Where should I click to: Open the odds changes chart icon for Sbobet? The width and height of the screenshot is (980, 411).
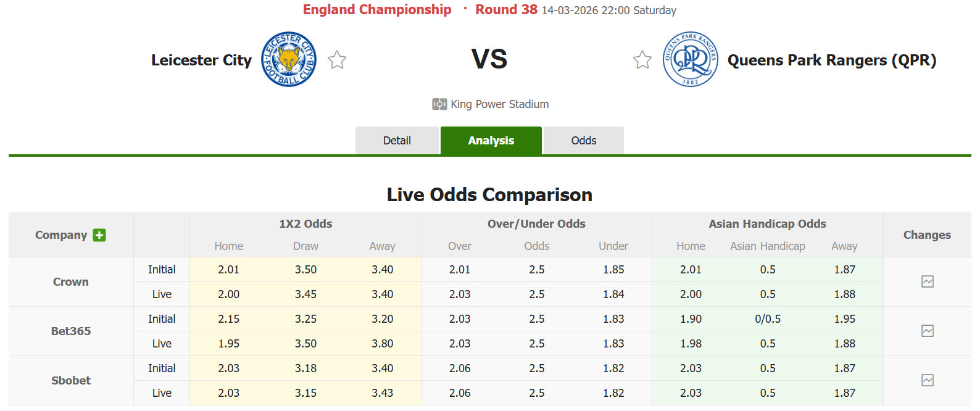(x=928, y=381)
